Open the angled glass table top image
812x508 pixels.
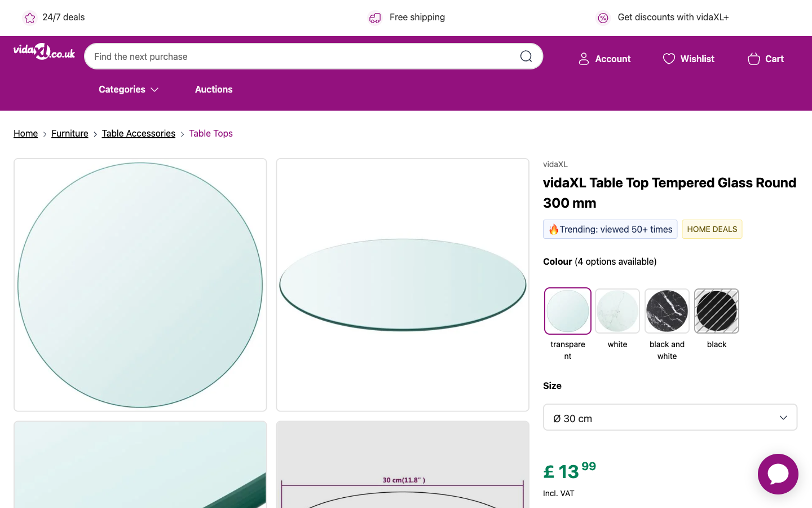pos(403,285)
